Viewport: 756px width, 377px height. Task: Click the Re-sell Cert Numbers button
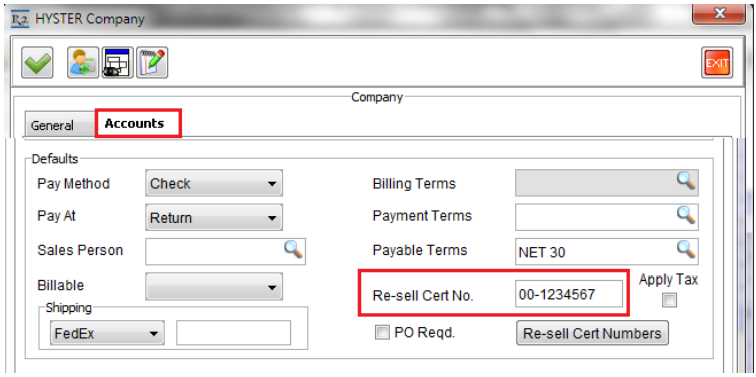click(x=592, y=333)
